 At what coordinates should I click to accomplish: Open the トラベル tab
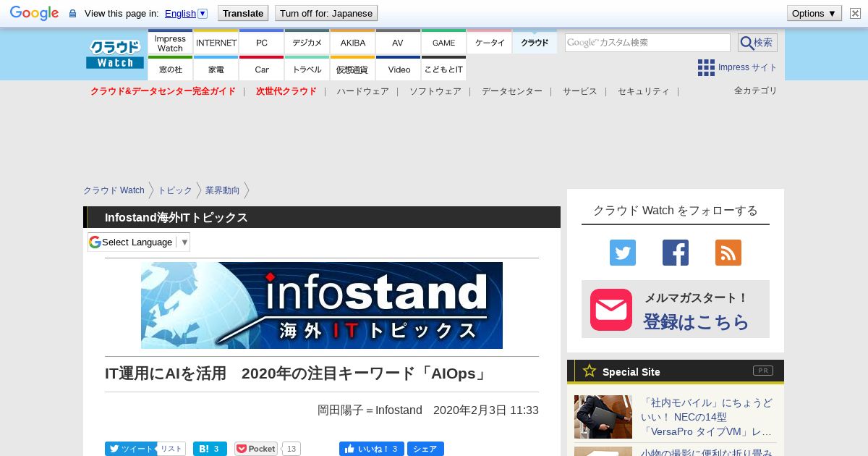[x=307, y=69]
